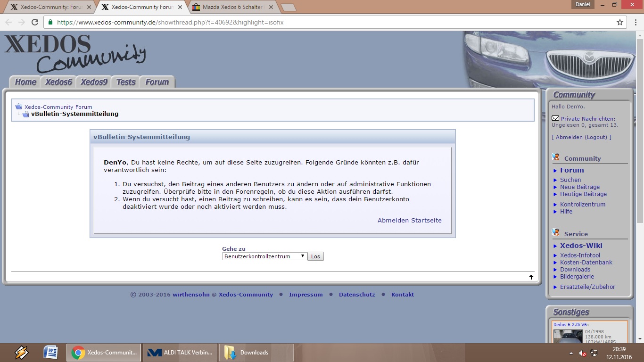Open the Benutzerkontrollzentrum dropdown
644x362 pixels.
264,256
